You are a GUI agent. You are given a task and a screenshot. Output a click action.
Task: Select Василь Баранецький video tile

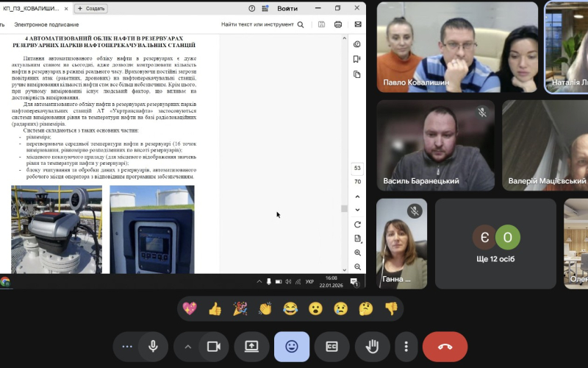point(436,145)
